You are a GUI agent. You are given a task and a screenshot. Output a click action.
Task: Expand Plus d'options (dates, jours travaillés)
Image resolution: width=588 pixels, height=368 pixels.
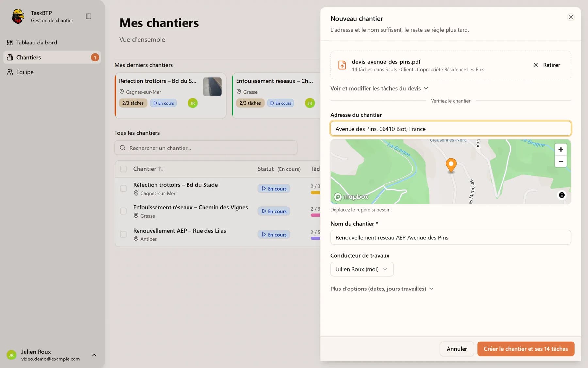[382, 289]
